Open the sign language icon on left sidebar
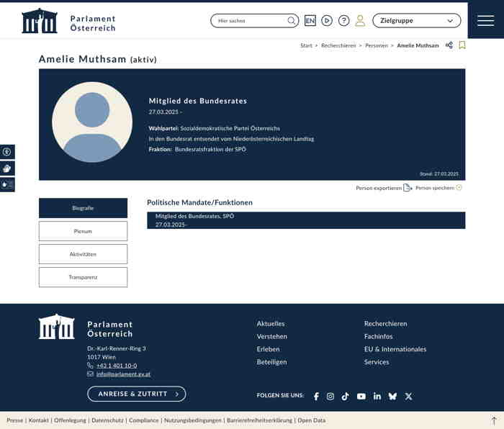504x429 pixels. 7,168
